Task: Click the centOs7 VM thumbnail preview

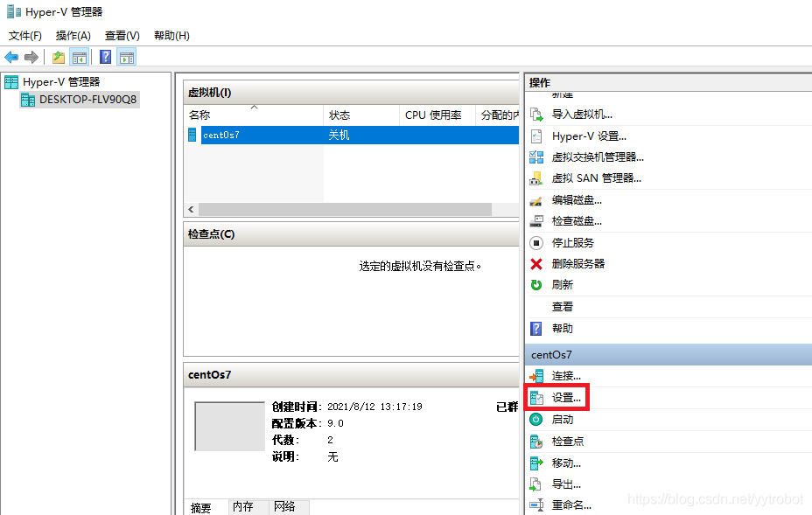Action: pos(229,427)
